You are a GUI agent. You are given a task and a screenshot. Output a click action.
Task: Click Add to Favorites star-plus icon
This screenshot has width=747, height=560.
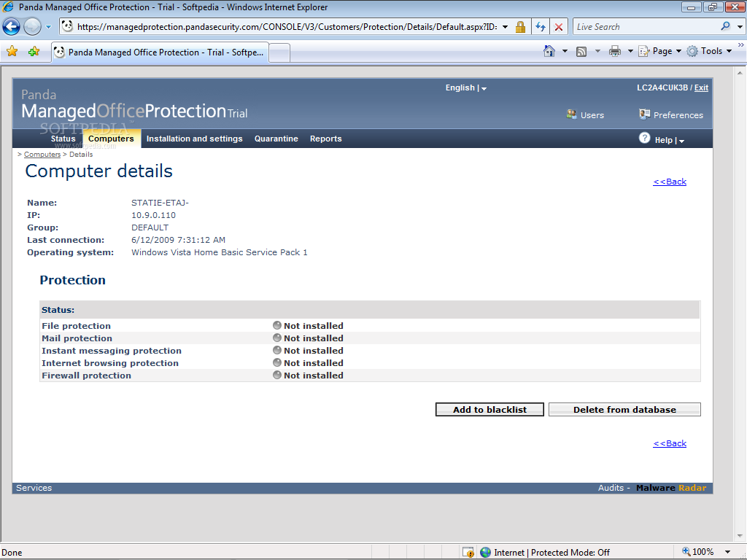click(34, 52)
